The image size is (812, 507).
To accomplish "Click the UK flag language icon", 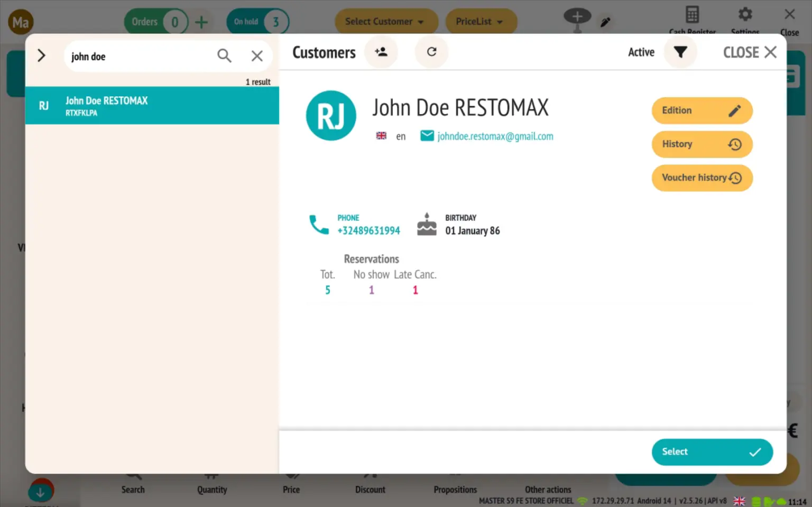I will click(x=381, y=136).
